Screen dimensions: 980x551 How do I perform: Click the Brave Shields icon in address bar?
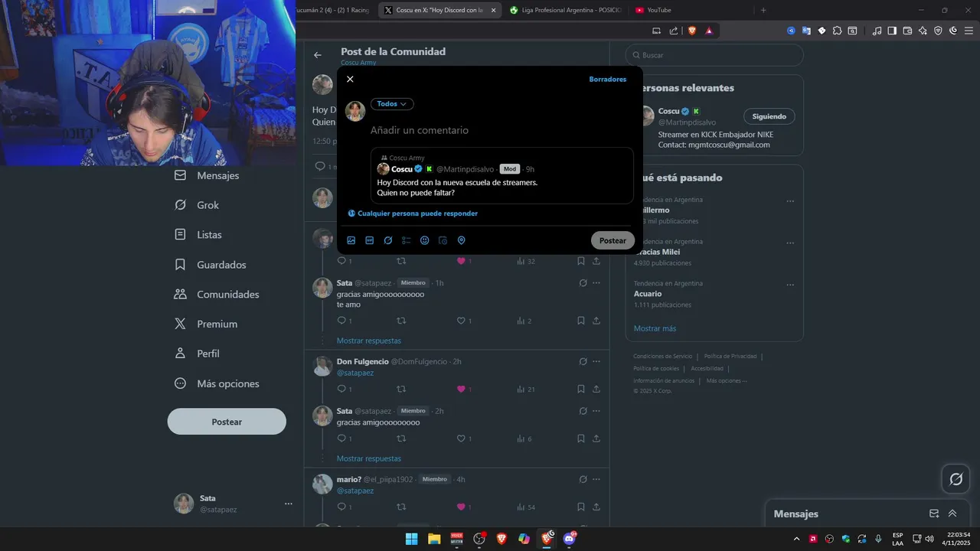(x=692, y=31)
